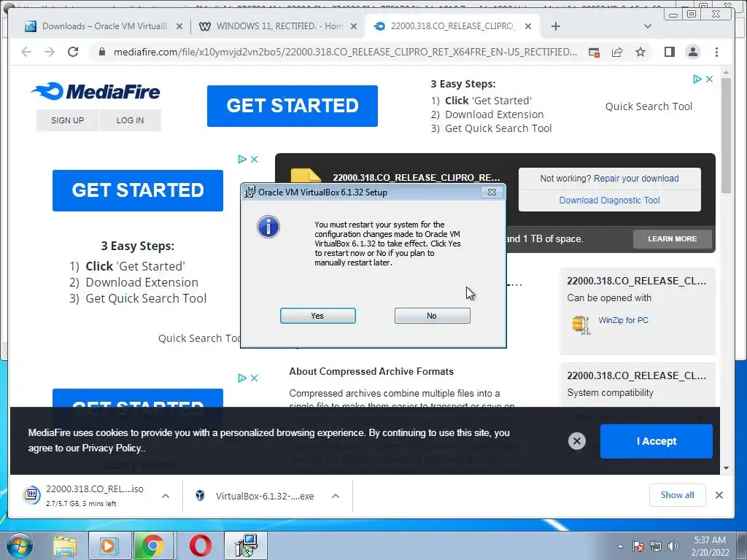Click I Accept on cookie banner

coord(656,441)
